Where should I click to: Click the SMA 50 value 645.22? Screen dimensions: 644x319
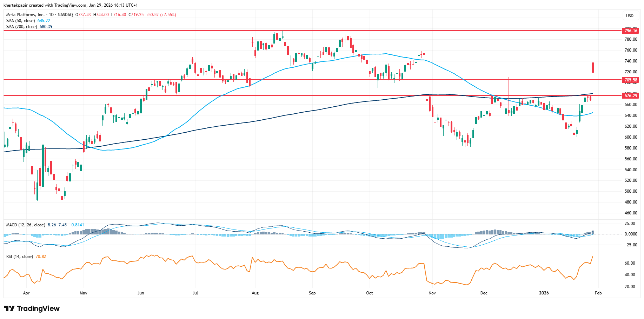tap(44, 21)
